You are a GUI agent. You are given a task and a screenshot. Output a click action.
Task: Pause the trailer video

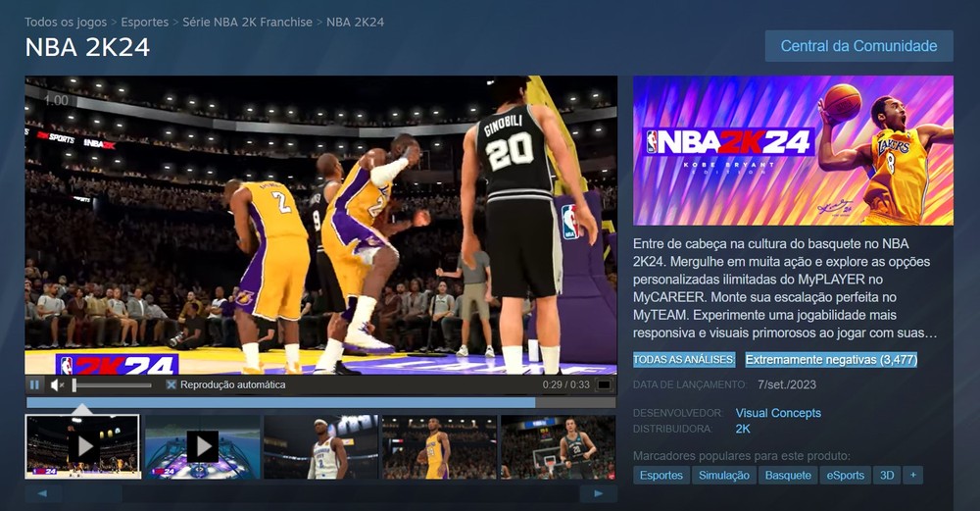click(34, 384)
